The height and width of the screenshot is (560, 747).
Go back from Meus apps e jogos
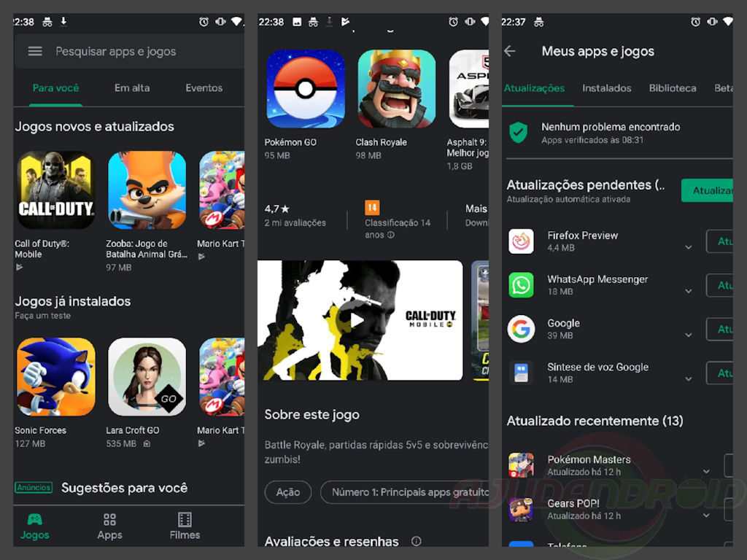pos(510,51)
